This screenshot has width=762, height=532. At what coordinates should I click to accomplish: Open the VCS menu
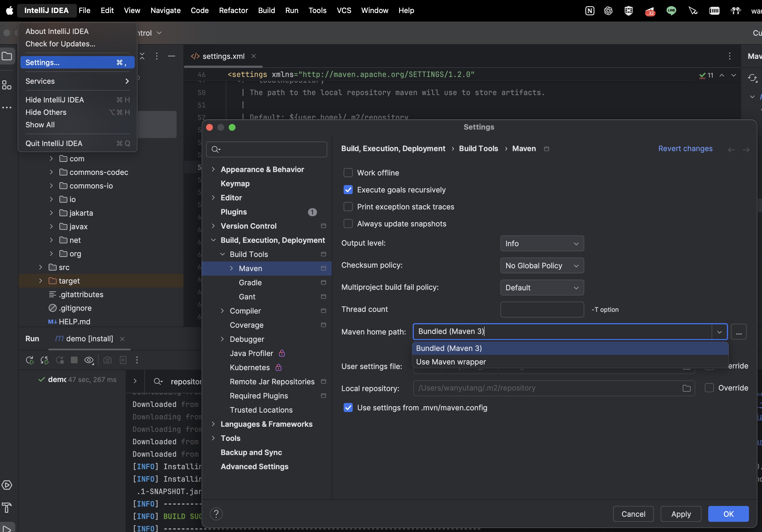(x=344, y=11)
